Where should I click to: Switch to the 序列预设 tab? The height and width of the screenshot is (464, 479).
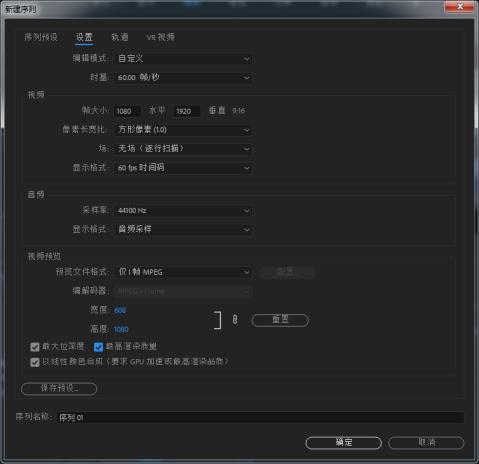click(x=41, y=37)
